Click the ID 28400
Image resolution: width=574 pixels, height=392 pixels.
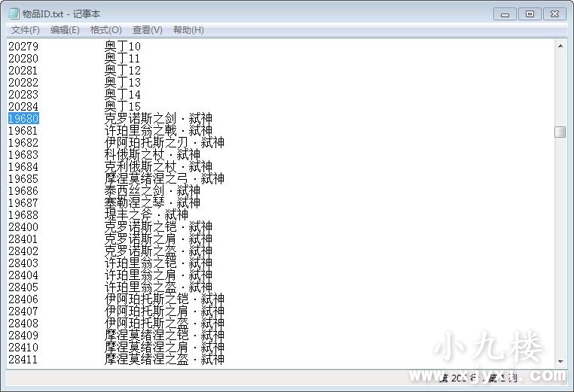tap(23, 227)
